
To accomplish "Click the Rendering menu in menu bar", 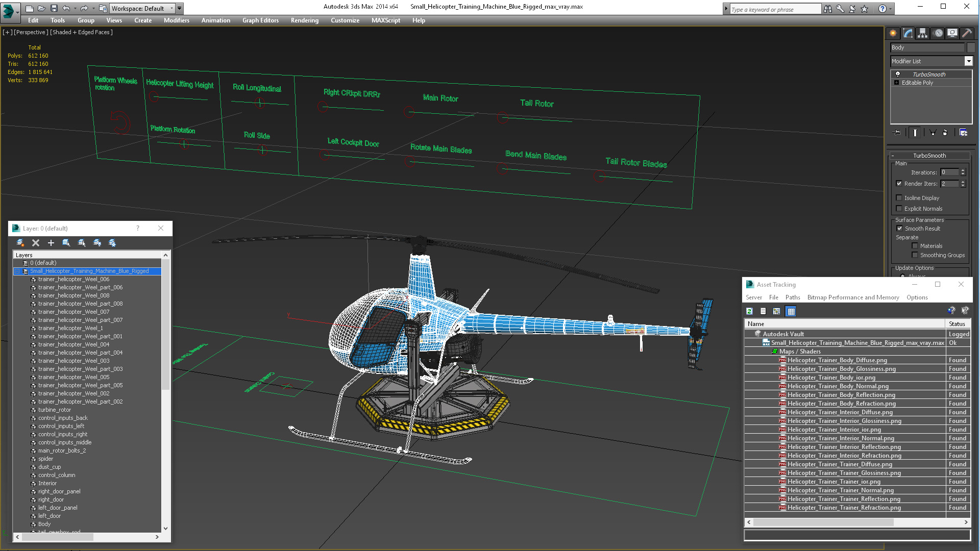I will (x=305, y=20).
